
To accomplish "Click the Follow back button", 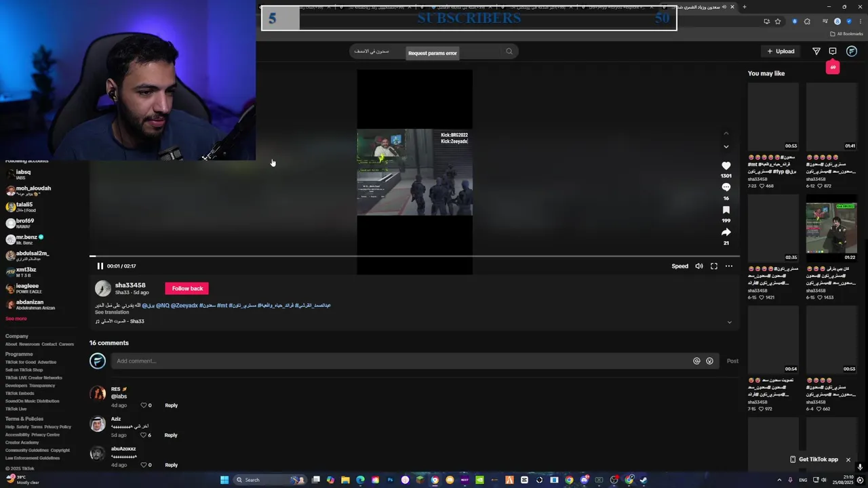I will (x=187, y=289).
